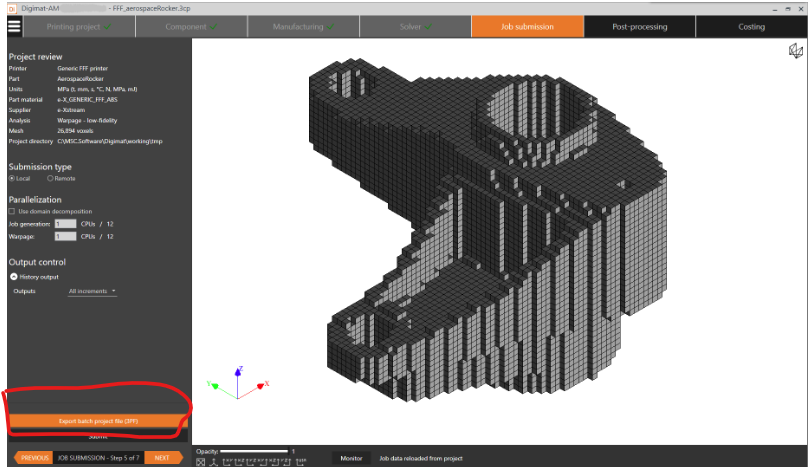Click the Job generation CPUs input field
Viewport: 808px width, 467px height.
tap(64, 224)
